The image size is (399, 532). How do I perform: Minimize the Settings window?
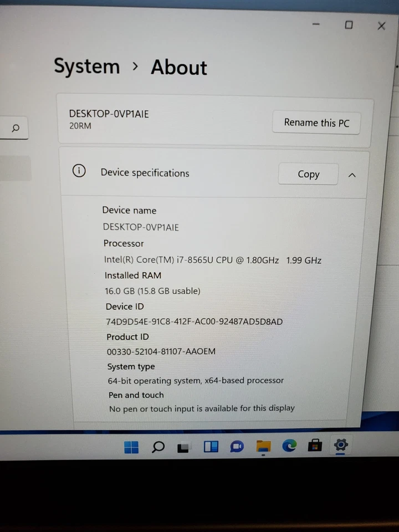coord(316,24)
